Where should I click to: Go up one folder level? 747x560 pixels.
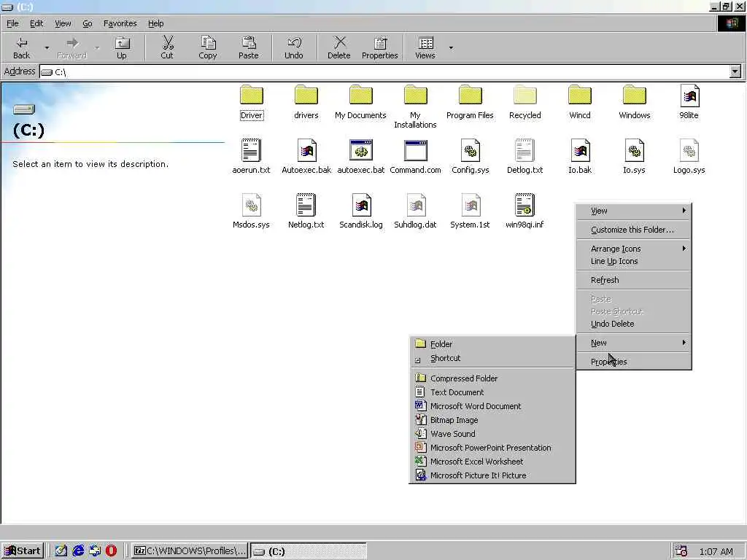(x=122, y=47)
